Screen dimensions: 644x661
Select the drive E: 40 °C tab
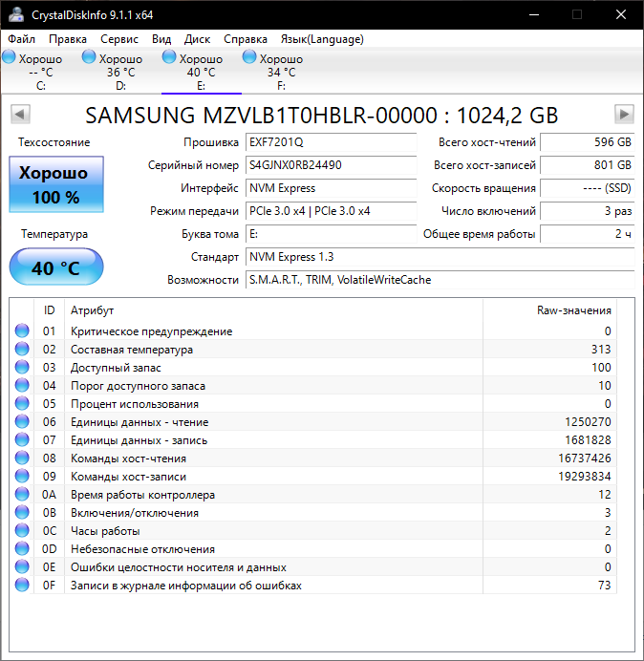(202, 71)
